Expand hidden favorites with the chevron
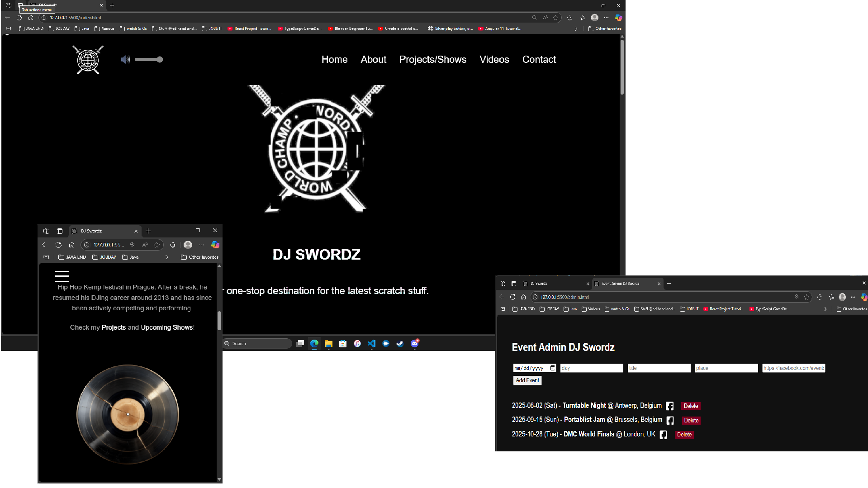The height and width of the screenshot is (488, 868). coord(576,28)
